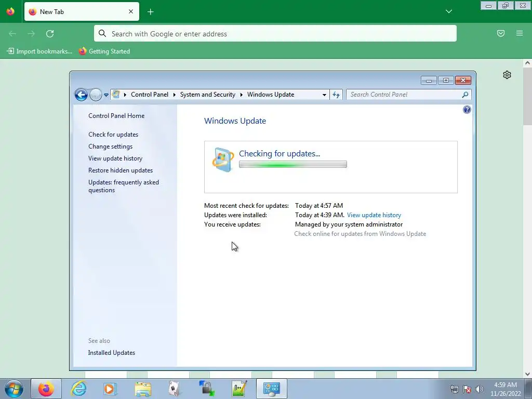Image resolution: width=532 pixels, height=399 pixels.
Task: Open recent pages dropdown next to nav arrows
Action: pyautogui.click(x=106, y=95)
